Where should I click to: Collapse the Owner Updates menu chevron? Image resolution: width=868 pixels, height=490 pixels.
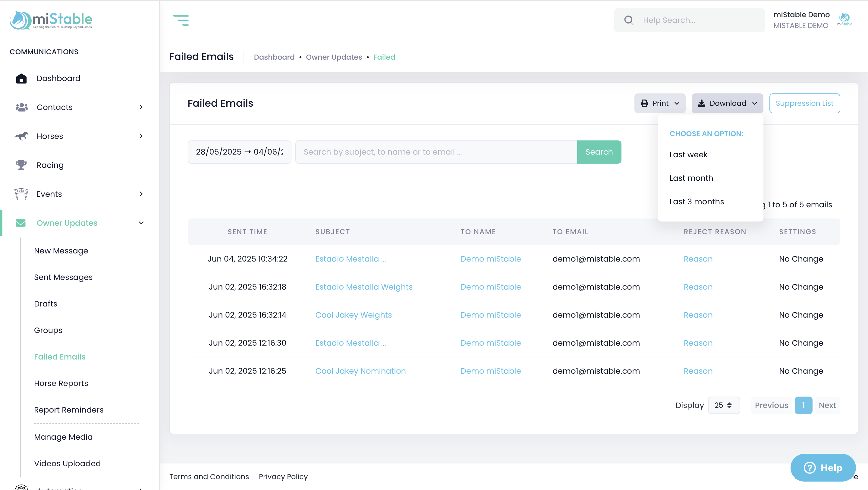pyautogui.click(x=141, y=223)
